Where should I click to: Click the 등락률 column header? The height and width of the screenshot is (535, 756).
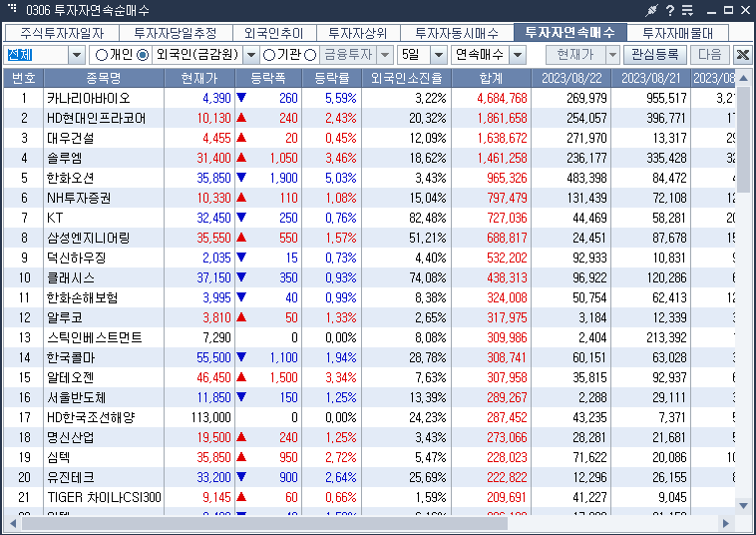tap(332, 78)
